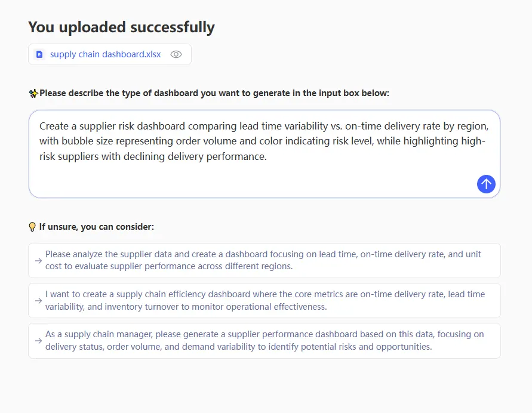Preview the uploaded file with eye icon
Screen dimensions: 532x413
click(176, 54)
